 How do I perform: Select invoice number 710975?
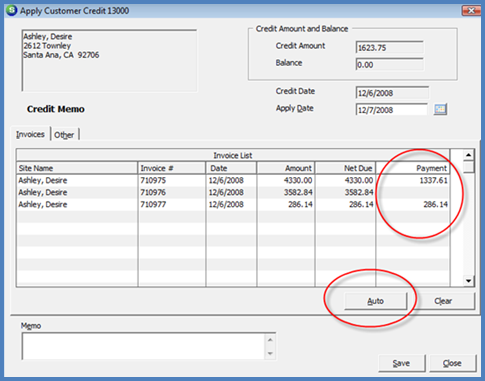[x=153, y=180]
